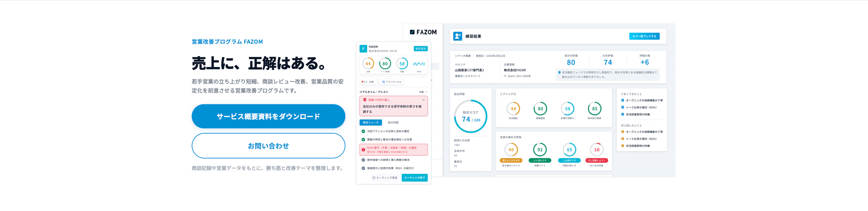
Task: Click the shield icon in 反論への切り返し alert
Action: point(364,100)
